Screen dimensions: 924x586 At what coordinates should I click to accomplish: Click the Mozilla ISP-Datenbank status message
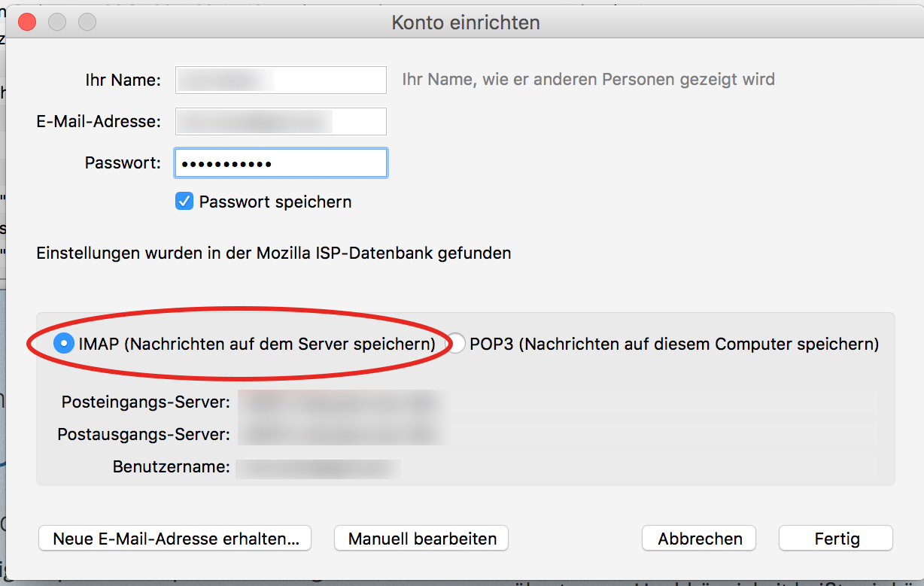(x=273, y=253)
